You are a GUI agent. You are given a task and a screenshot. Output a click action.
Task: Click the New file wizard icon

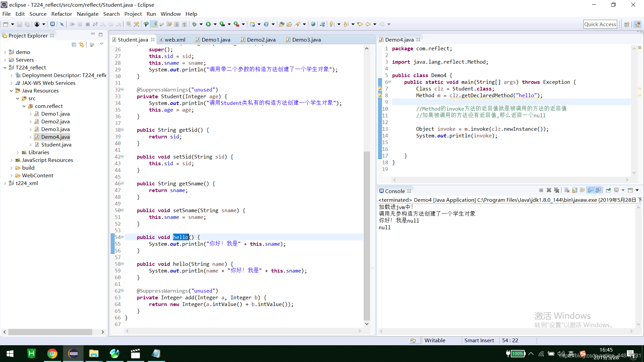tap(6, 24)
